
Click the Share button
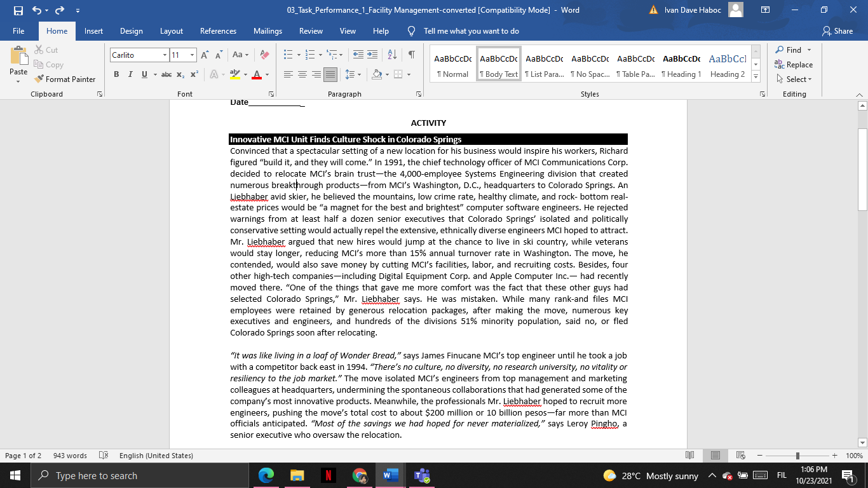[x=837, y=31]
